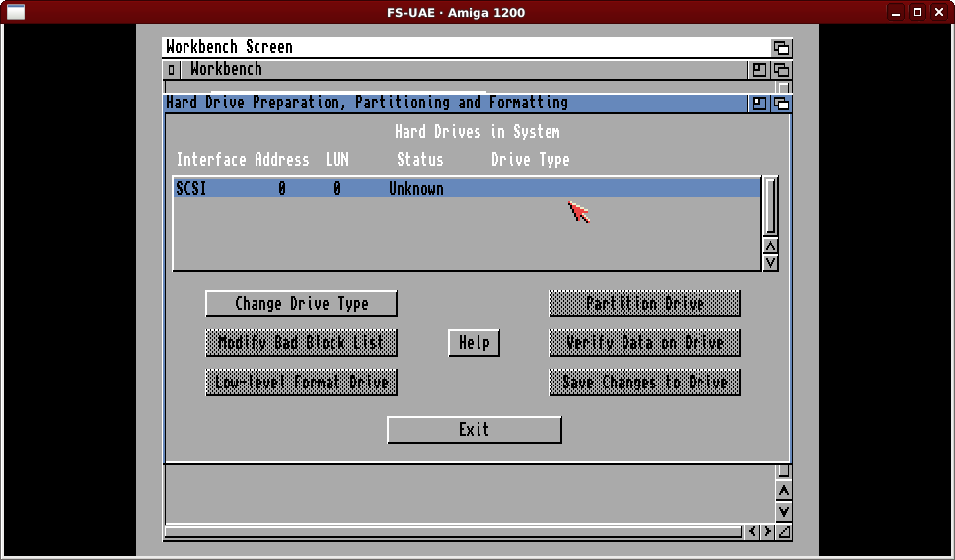Click Hard Drive Preparation window depth gadget
Screen dimensions: 955x560
781,104
